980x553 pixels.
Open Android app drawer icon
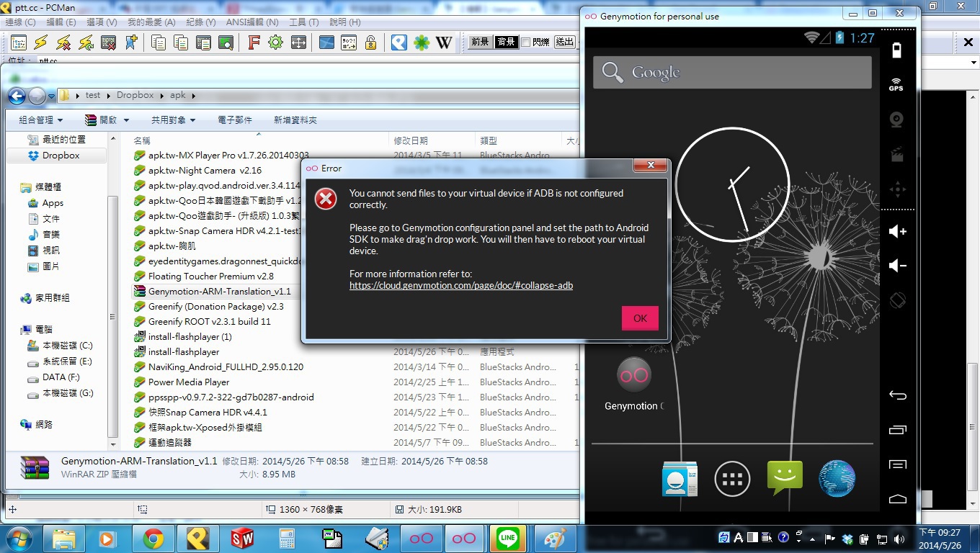[732, 478]
